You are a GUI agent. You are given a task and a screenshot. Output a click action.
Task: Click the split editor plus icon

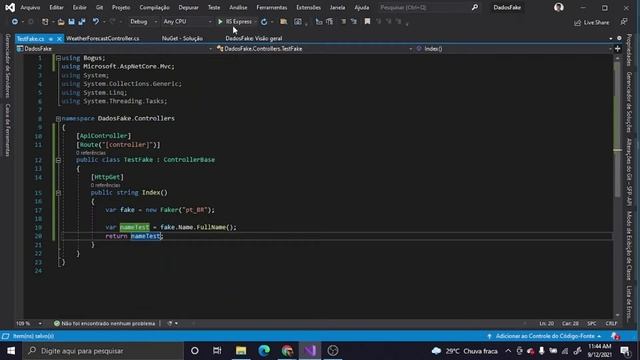618,49
